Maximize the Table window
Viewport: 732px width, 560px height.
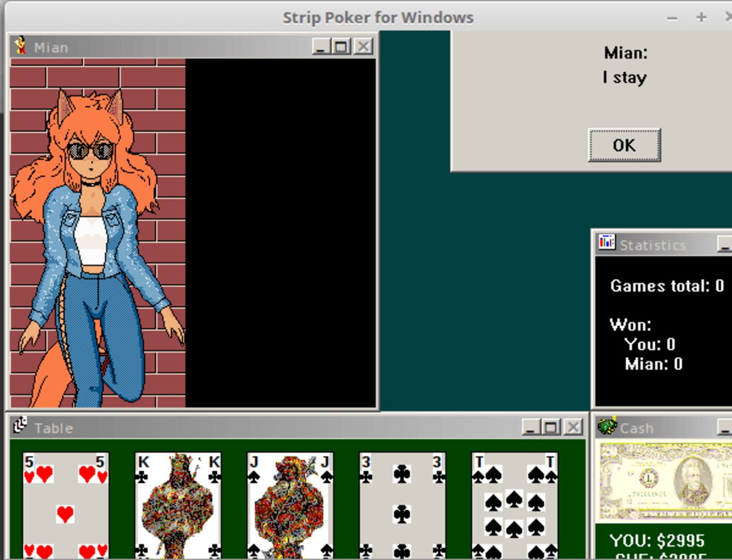point(551,427)
